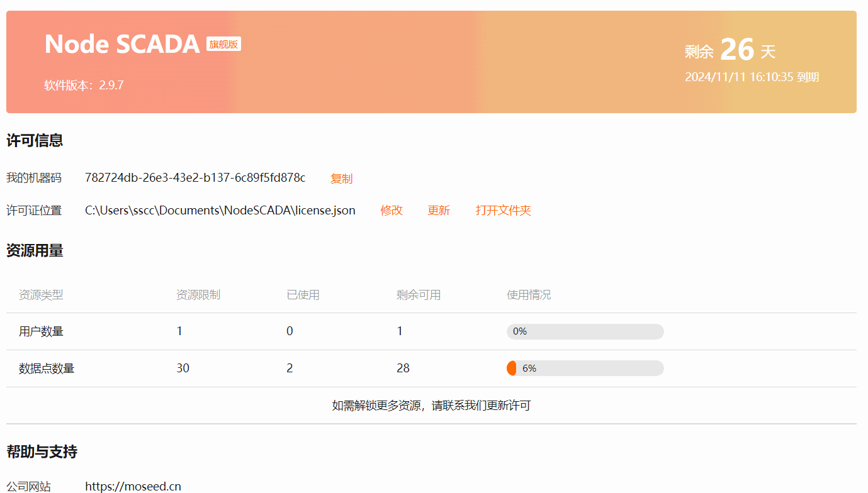
Task: Click the 数据点数量 row label
Action: click(x=47, y=368)
